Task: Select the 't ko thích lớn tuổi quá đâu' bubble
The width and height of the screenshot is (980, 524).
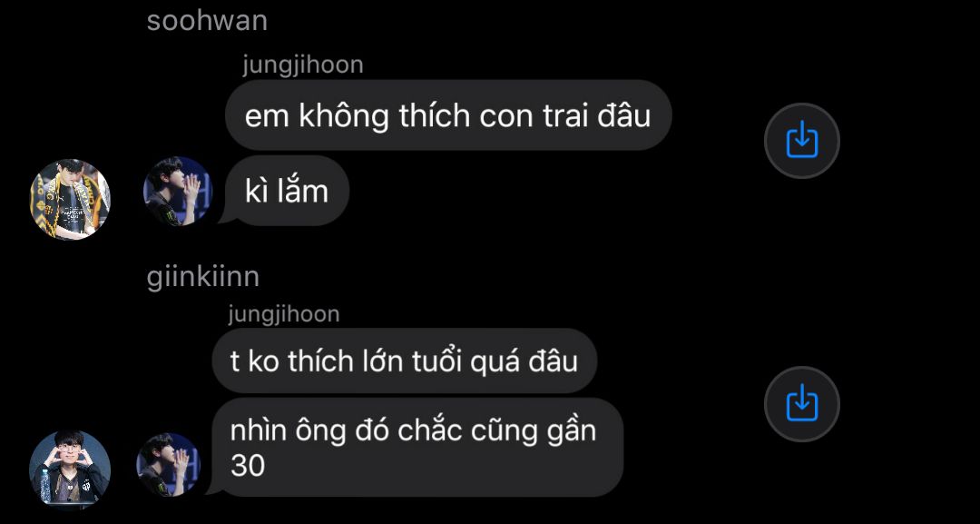Action: [x=405, y=361]
